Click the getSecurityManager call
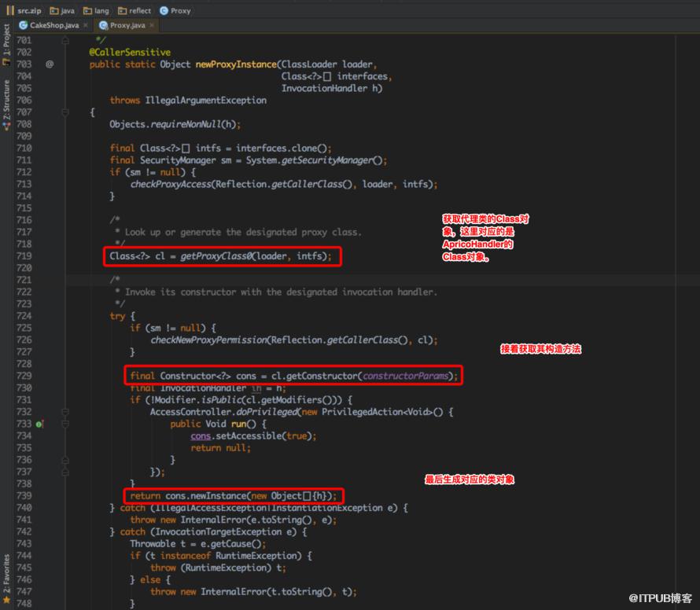The width and height of the screenshot is (700, 610). [326, 160]
